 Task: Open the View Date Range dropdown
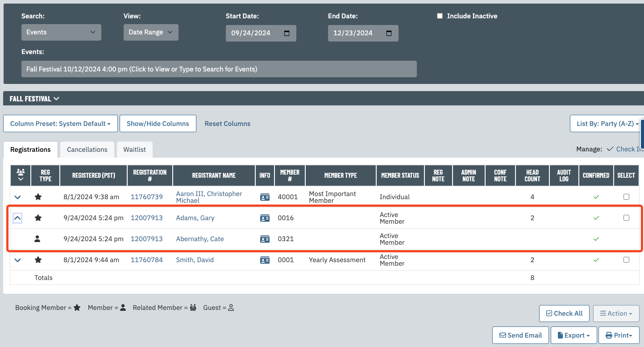(151, 32)
